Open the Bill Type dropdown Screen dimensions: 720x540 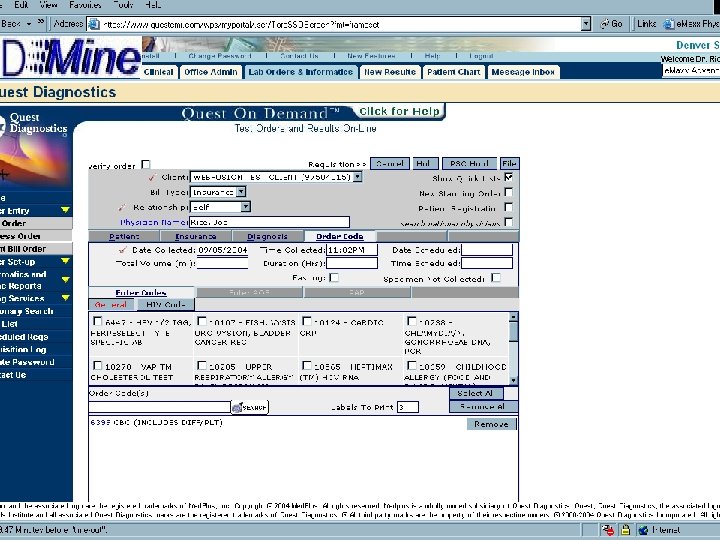click(241, 192)
